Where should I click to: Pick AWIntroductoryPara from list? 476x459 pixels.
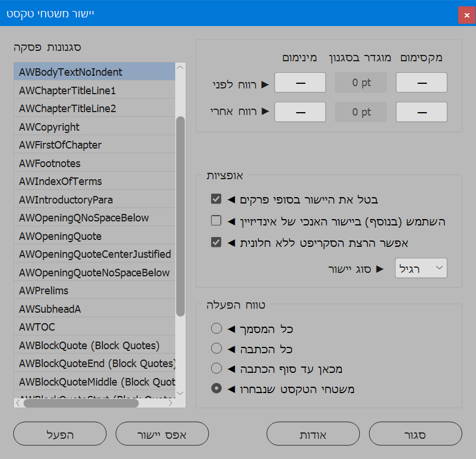point(94,199)
